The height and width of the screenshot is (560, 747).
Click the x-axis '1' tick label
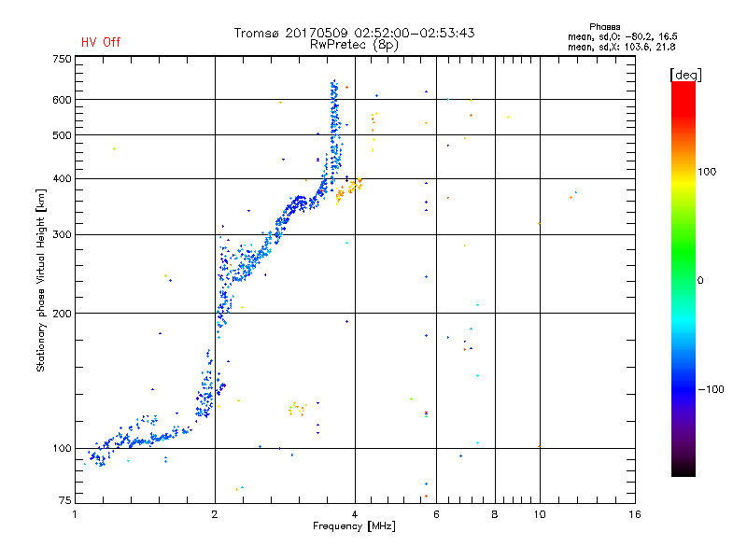click(x=75, y=514)
